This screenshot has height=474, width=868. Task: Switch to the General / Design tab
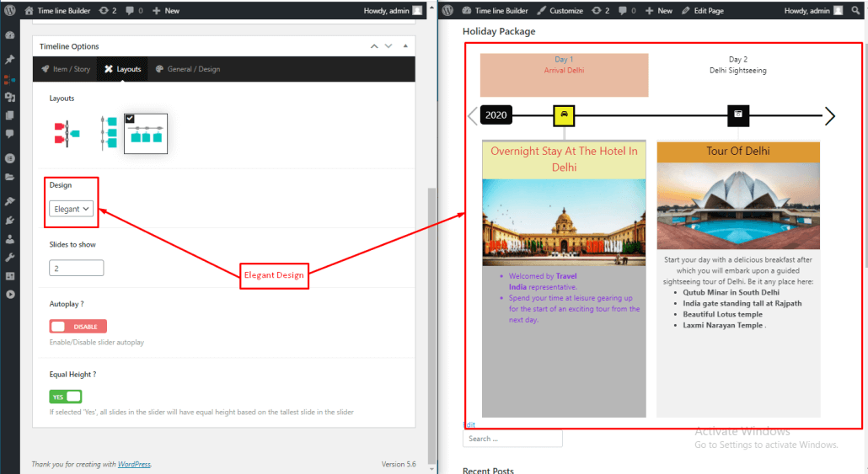click(187, 69)
